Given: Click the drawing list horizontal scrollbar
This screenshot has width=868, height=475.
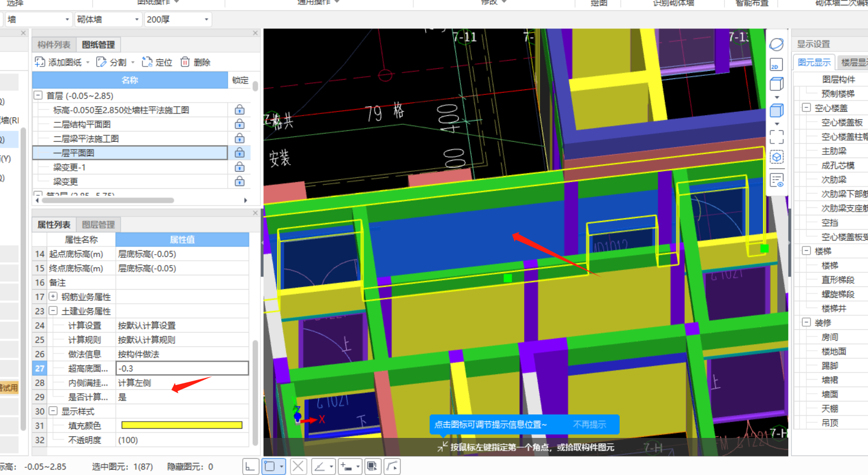Looking at the screenshot, I should tap(108, 200).
